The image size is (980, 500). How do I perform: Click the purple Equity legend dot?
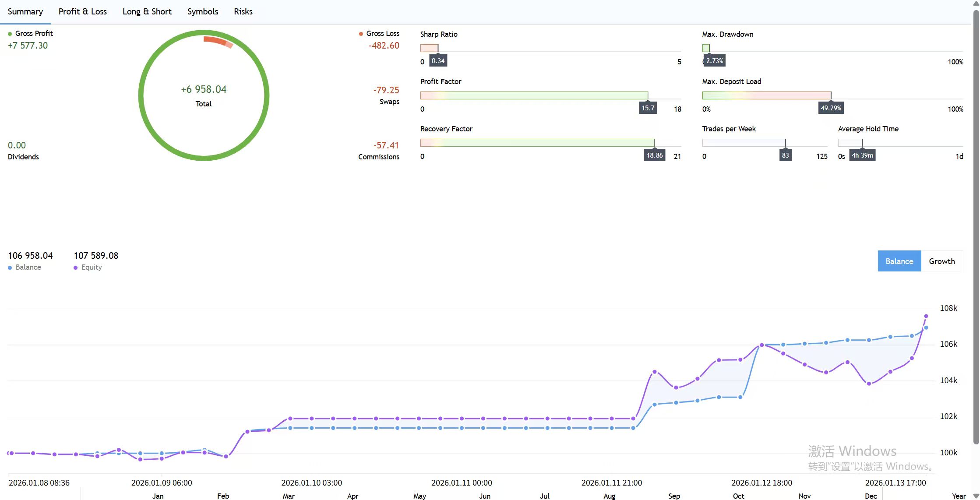[x=76, y=268]
